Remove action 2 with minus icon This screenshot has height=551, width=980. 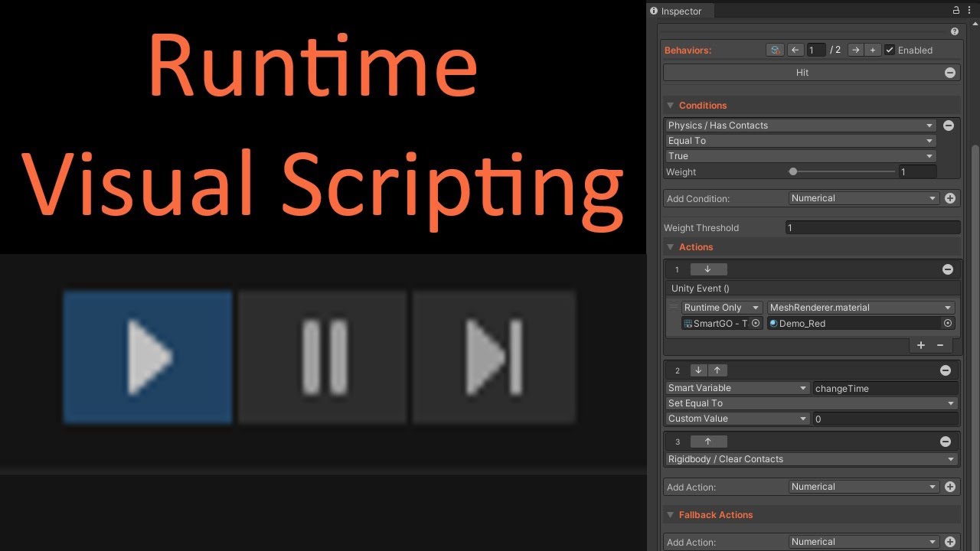[x=946, y=370]
